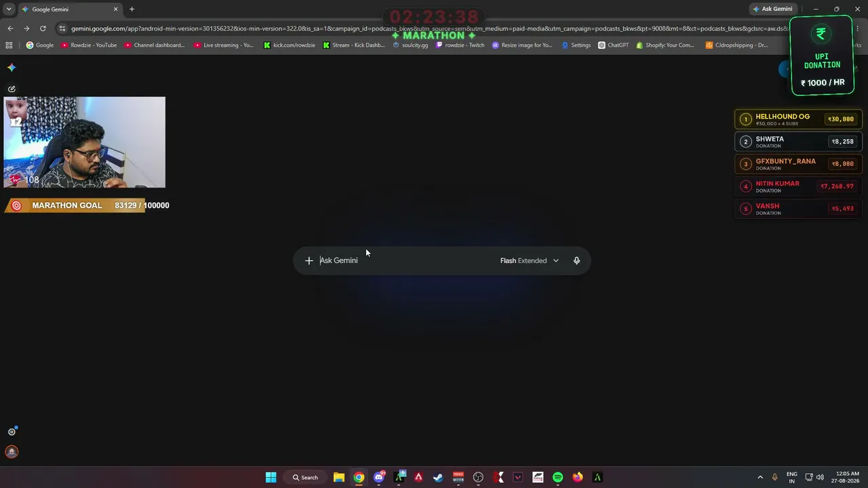Viewport: 868px width, 488px height.
Task: Focus the Ask Gemini text input
Action: pyautogui.click(x=406, y=260)
